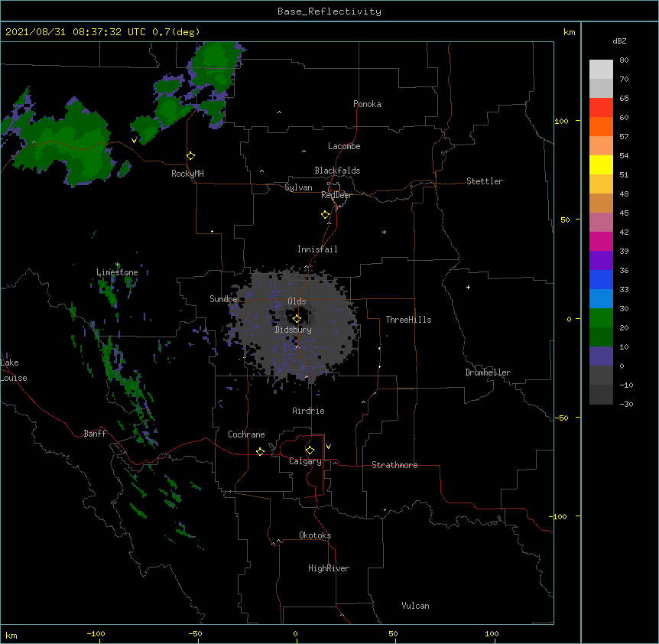Click the -100 tick on vertical km axis
659x644 pixels.
click(559, 516)
